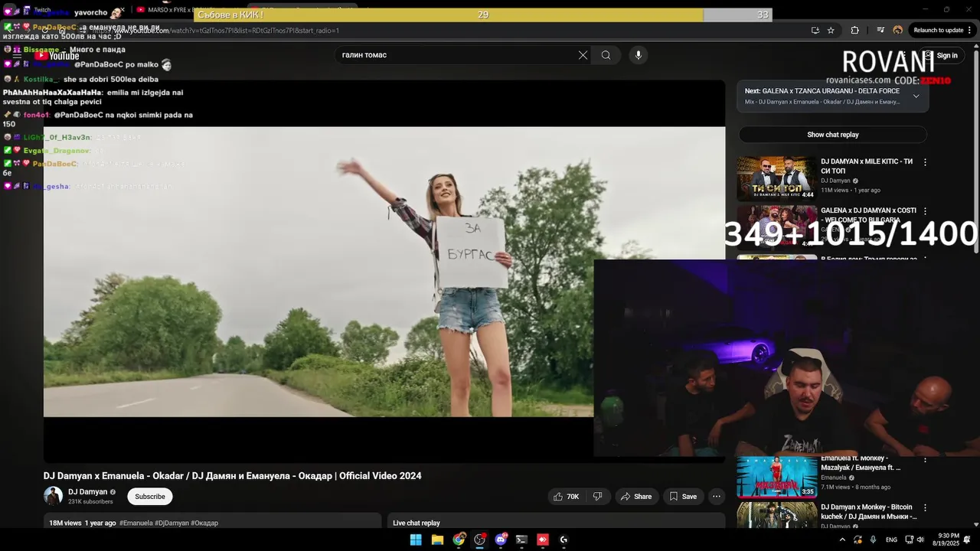This screenshot has height=551, width=980.
Task: Open network settings from the tray icon
Action: coord(910,540)
